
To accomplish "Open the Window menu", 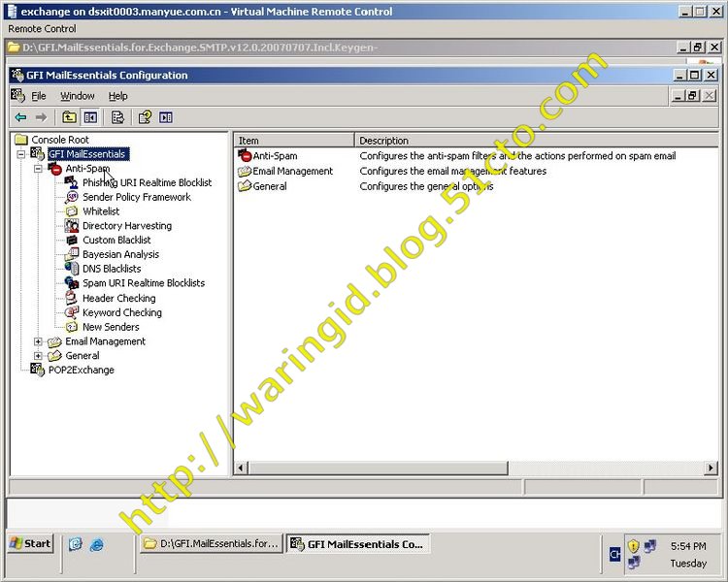I will pos(78,96).
